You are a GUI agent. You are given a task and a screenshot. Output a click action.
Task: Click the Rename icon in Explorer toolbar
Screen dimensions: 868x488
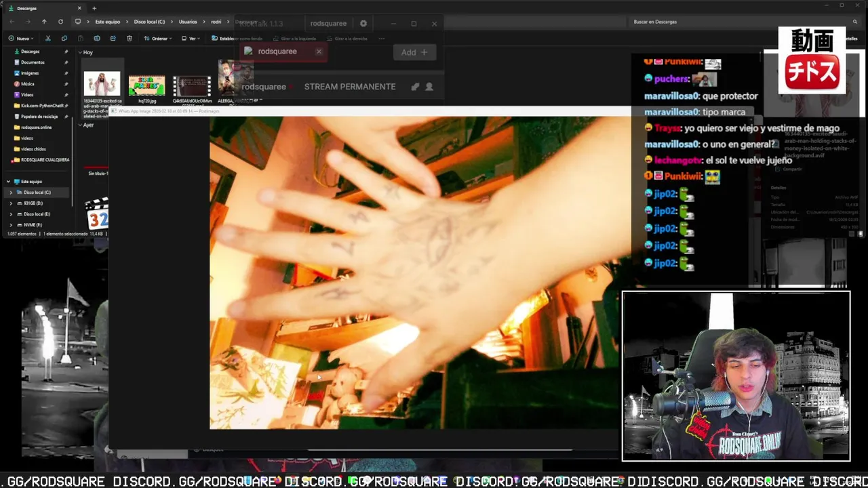point(96,39)
